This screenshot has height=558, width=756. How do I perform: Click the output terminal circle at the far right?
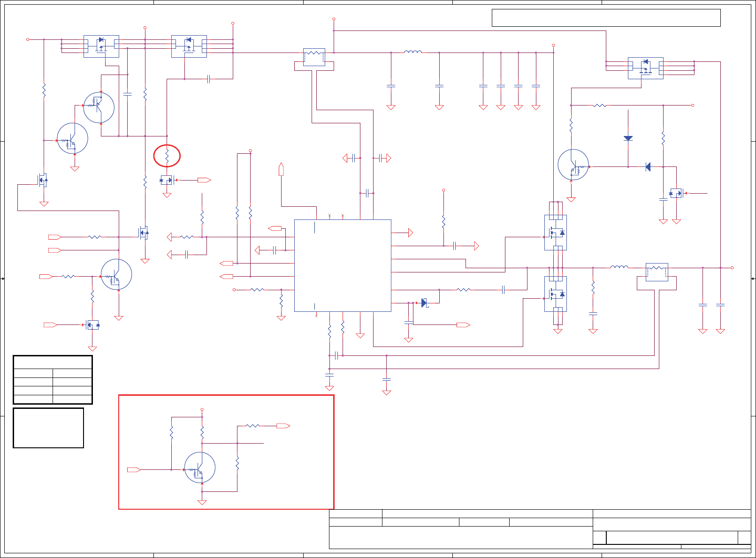(732, 268)
